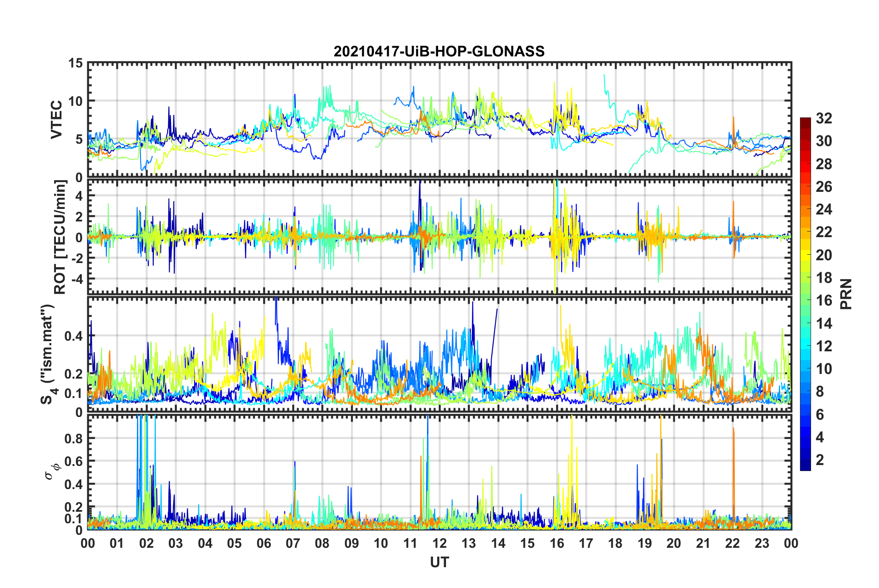Click the sigma-phi axis tick label "0.6"
The height and width of the screenshot is (588, 879).
[x=74, y=461]
